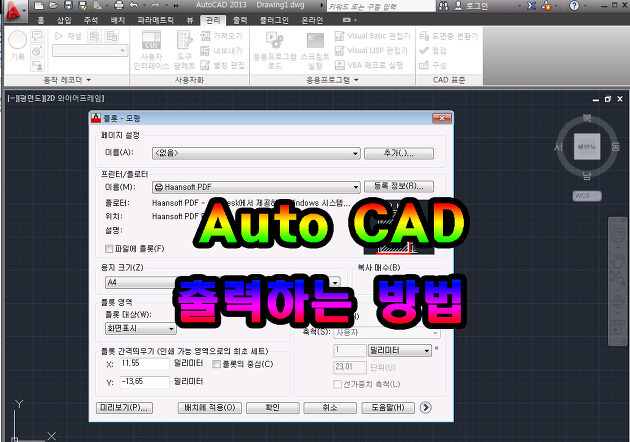This screenshot has height=442, width=630.
Task: Open the Visual LISP 편집기
Action: pyautogui.click(x=372, y=51)
